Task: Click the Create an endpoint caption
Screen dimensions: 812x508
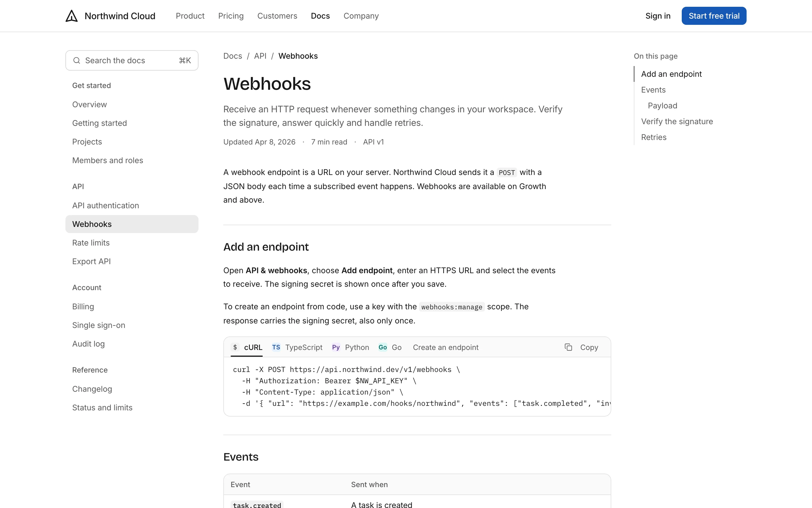Action: (445, 347)
